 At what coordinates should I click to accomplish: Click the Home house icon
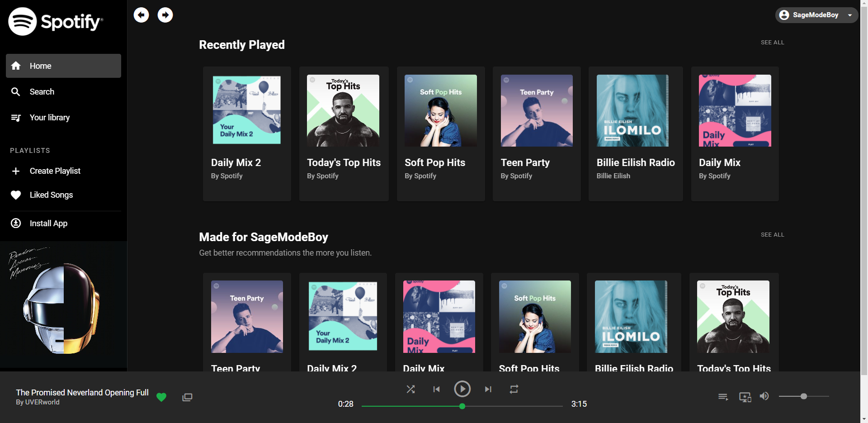(16, 66)
